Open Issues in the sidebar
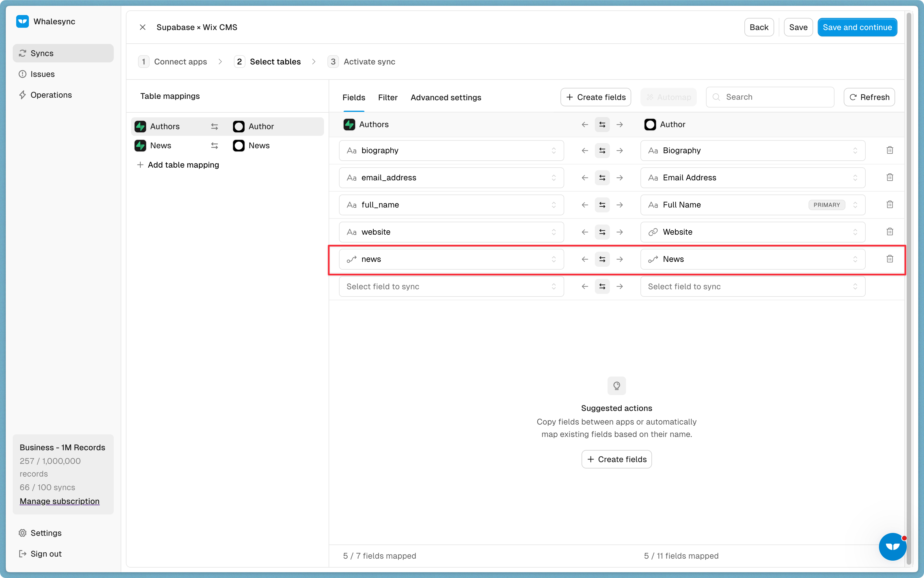Image resolution: width=924 pixels, height=578 pixels. 63,74
